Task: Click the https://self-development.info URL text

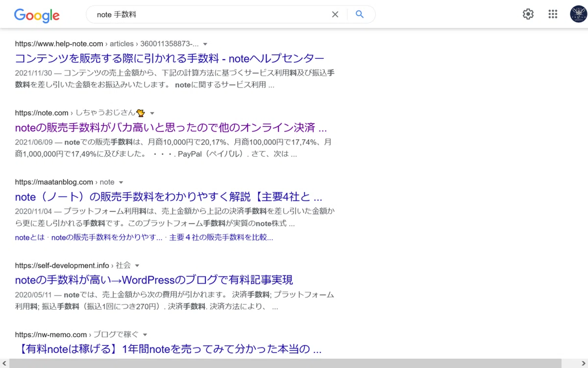Action: point(62,265)
